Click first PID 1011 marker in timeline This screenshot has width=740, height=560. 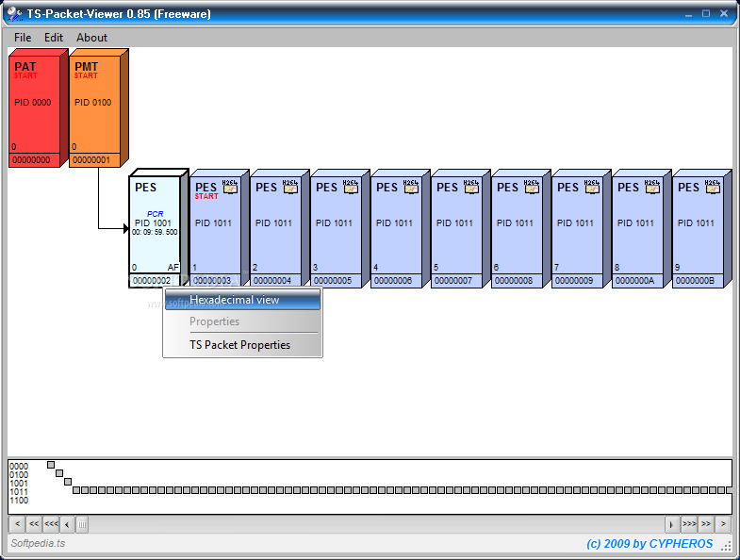pos(76,490)
